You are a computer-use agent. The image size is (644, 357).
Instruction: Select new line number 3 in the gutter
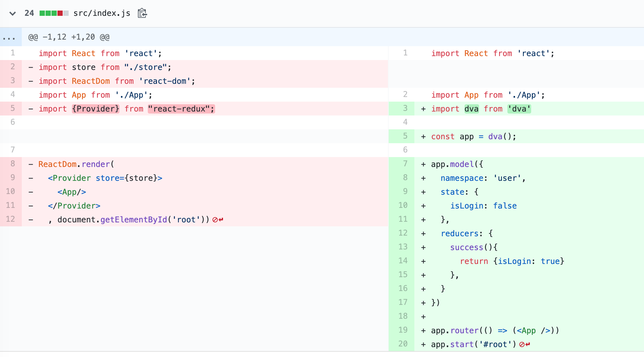tap(405, 109)
